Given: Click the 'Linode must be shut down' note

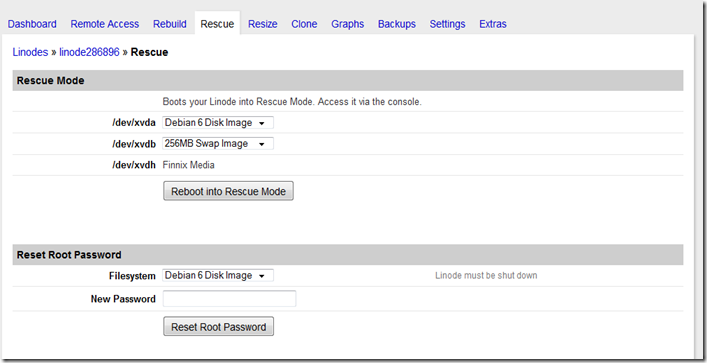Looking at the screenshot, I should (486, 276).
